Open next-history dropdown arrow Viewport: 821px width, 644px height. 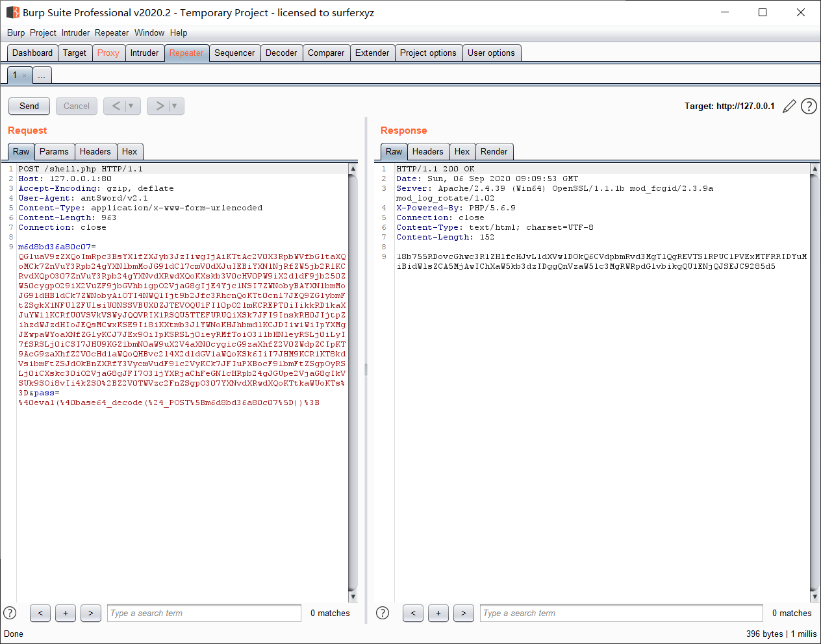175,106
